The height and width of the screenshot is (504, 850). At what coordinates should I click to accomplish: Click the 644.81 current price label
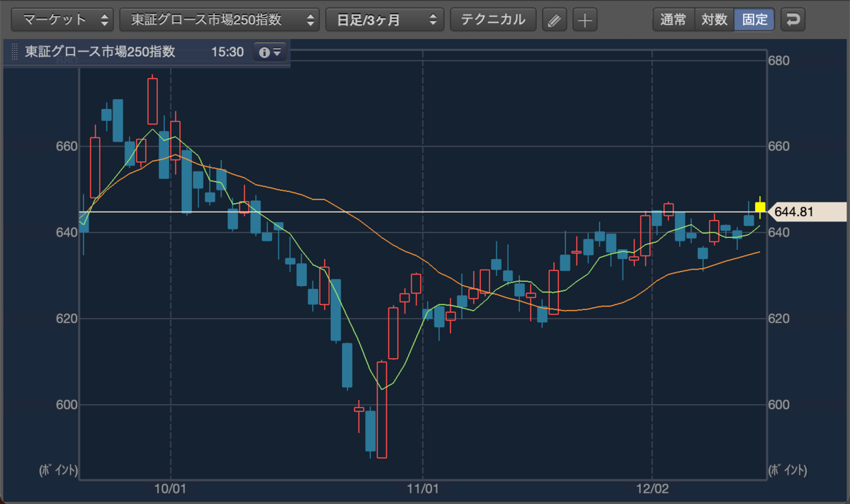pyautogui.click(x=807, y=211)
